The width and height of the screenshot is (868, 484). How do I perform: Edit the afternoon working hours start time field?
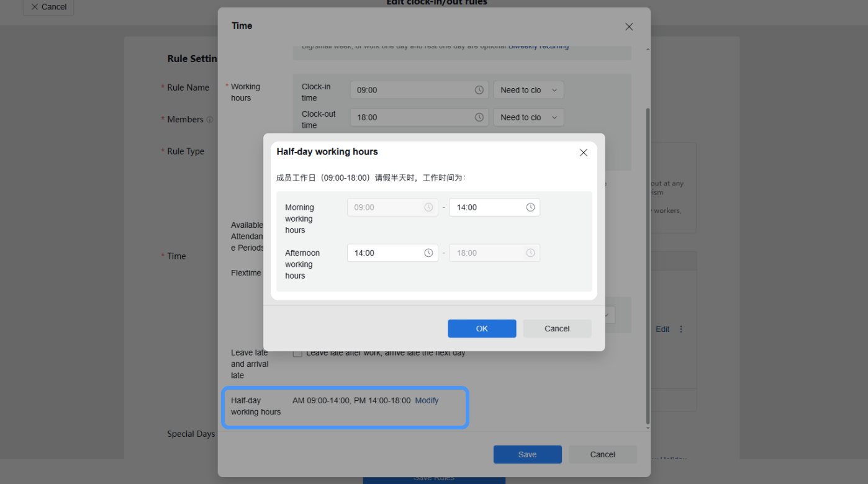click(392, 253)
